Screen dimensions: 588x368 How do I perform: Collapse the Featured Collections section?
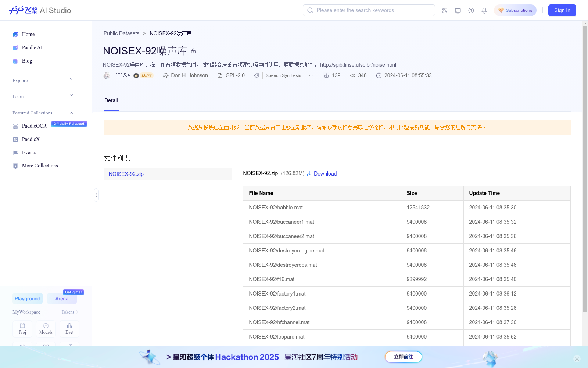coord(71,113)
